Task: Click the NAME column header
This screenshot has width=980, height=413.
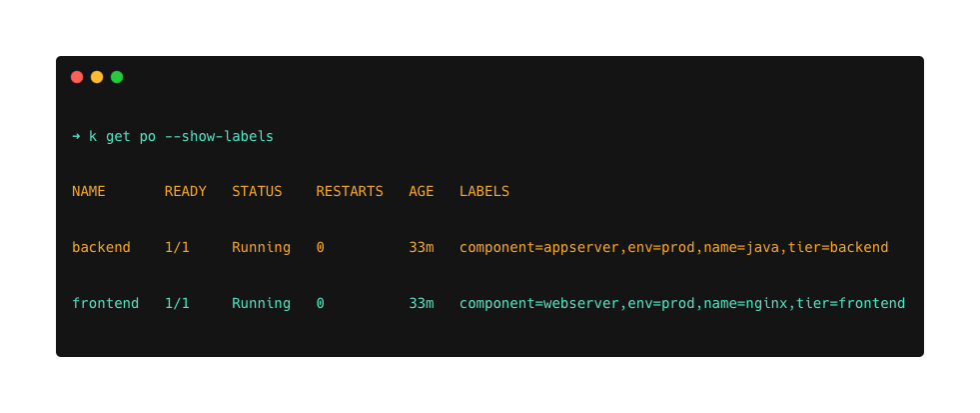Action: point(89,191)
